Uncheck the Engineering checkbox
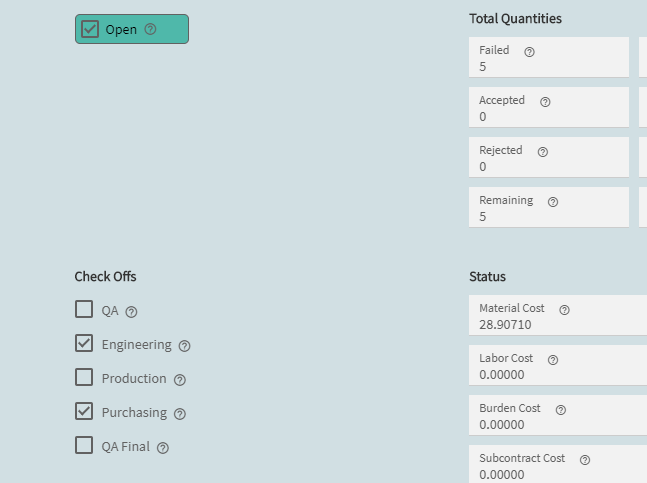647x483 pixels. point(84,343)
